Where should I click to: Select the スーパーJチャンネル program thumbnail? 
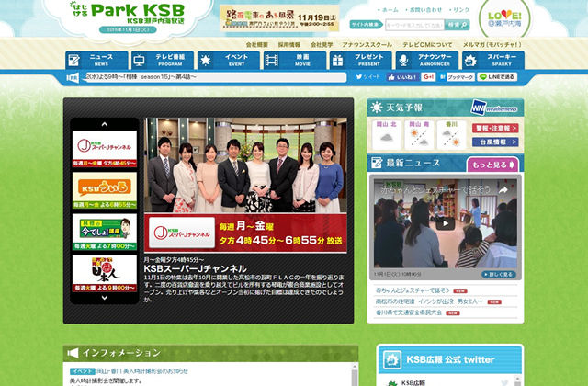tap(105, 149)
